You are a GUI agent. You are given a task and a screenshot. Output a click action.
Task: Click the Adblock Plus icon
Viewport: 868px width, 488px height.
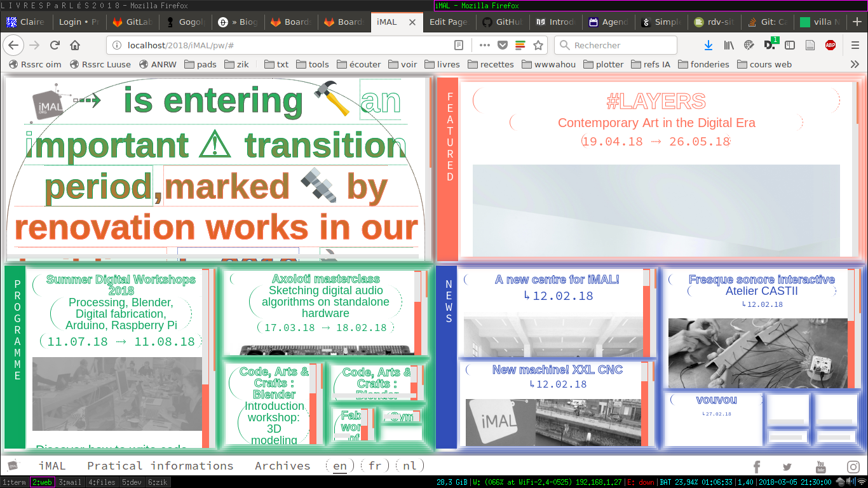click(830, 45)
